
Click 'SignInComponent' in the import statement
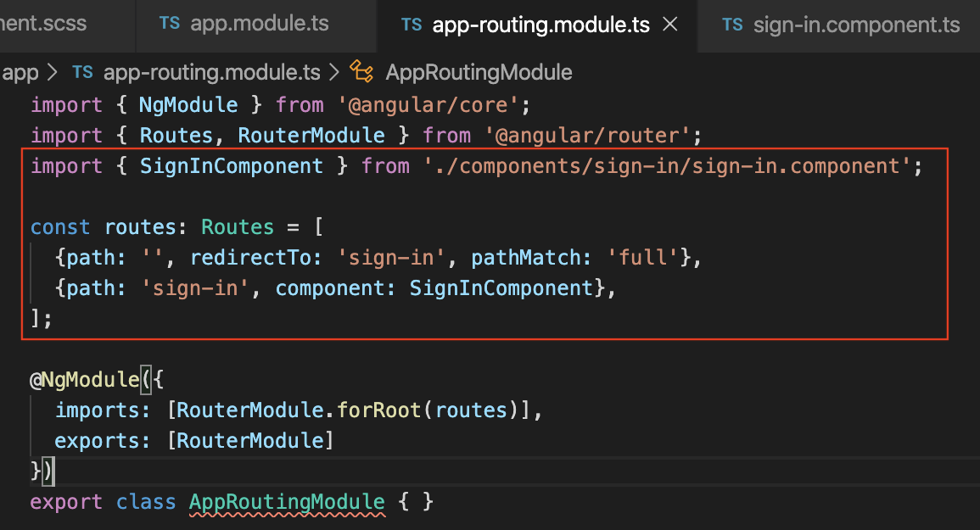tap(231, 166)
